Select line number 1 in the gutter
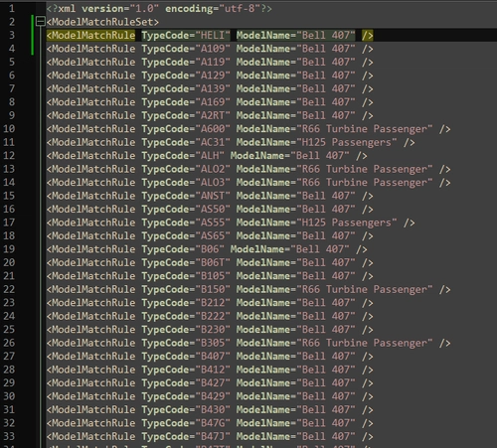Viewport: 497px width, 448px height. click(x=12, y=8)
